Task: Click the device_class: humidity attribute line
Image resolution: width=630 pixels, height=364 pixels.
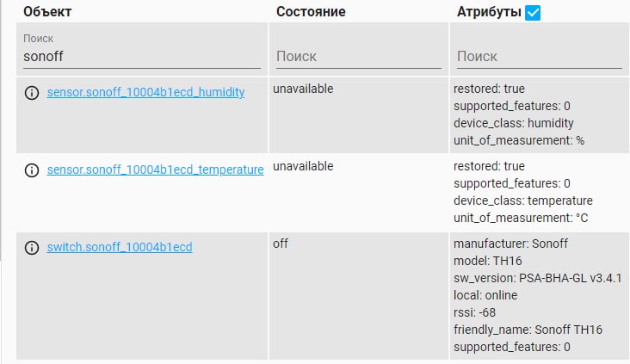Action: 513,123
